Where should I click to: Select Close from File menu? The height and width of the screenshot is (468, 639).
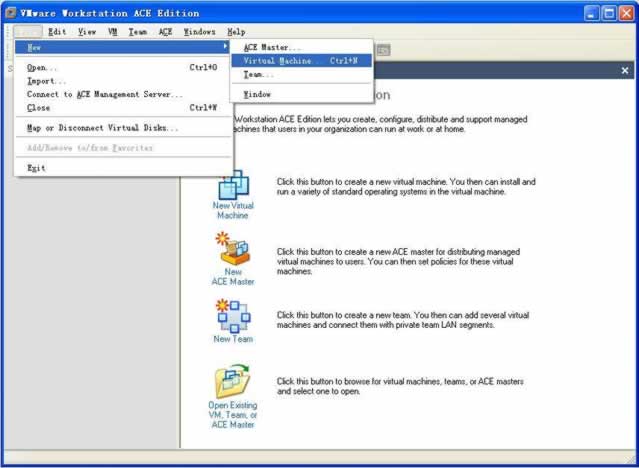[x=122, y=108]
